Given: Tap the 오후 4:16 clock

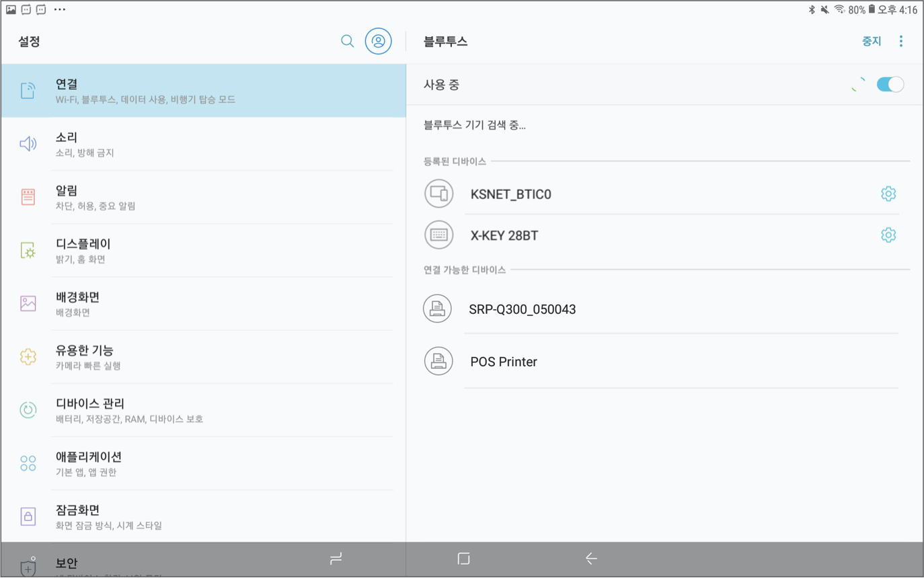Looking at the screenshot, I should tap(898, 9).
